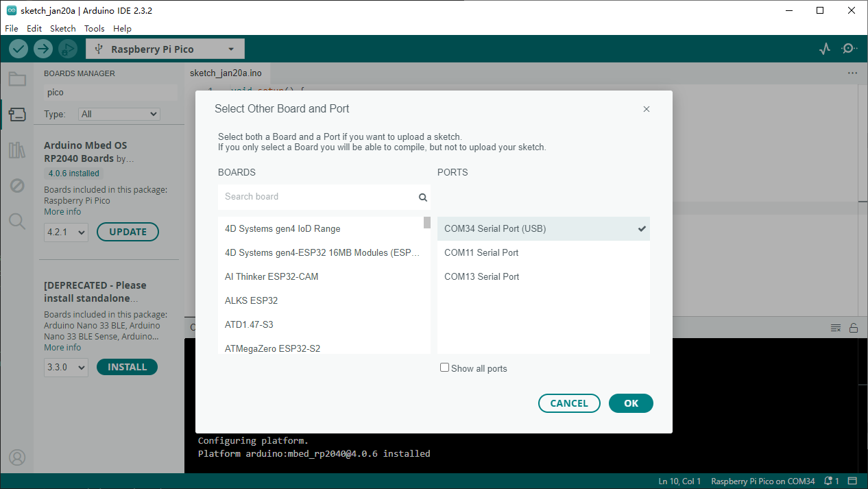Close the Select Other Board dialog

[647, 109]
